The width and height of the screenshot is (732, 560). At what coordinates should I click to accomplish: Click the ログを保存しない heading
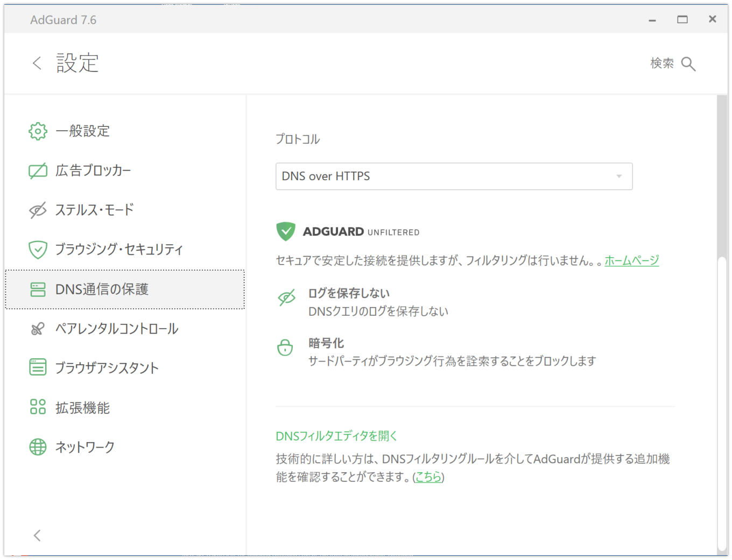[349, 293]
